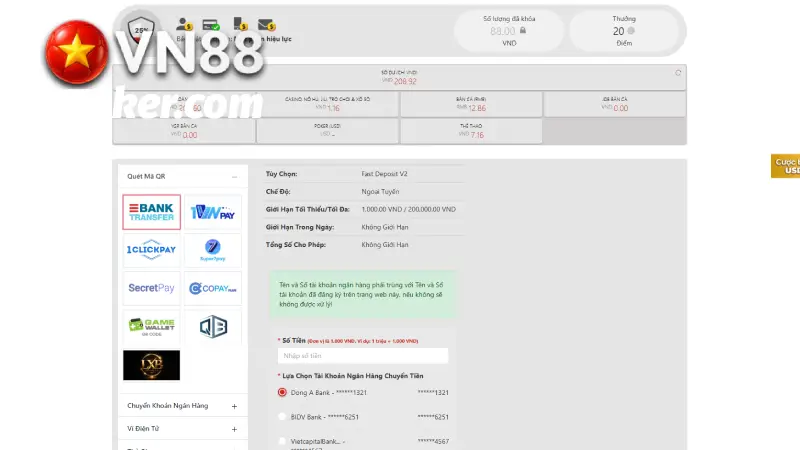The height and width of the screenshot is (450, 800).
Task: Choose the QB payment logo tile
Action: pyautogui.click(x=213, y=327)
